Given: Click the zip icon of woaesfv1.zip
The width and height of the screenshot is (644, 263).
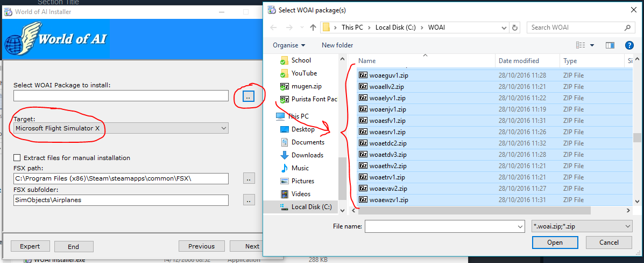Looking at the screenshot, I should pos(363,121).
